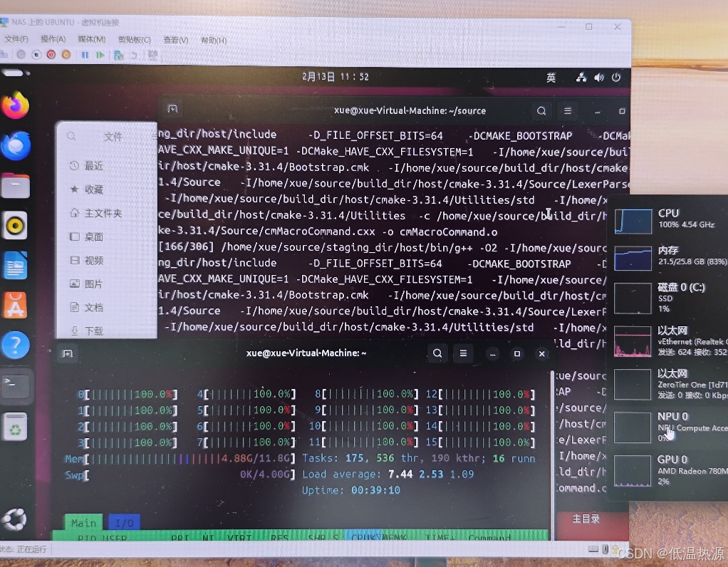Open the hamburger menu in source terminal
The image size is (728, 567).
tap(568, 111)
